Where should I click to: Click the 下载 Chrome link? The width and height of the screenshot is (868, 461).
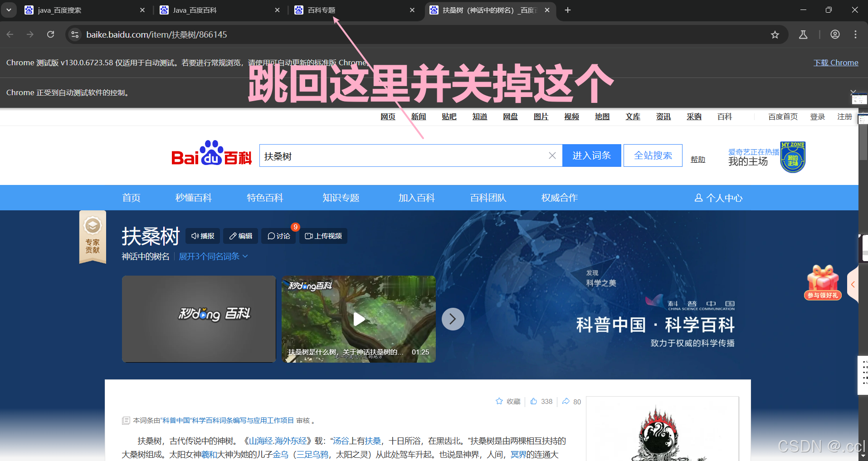836,63
